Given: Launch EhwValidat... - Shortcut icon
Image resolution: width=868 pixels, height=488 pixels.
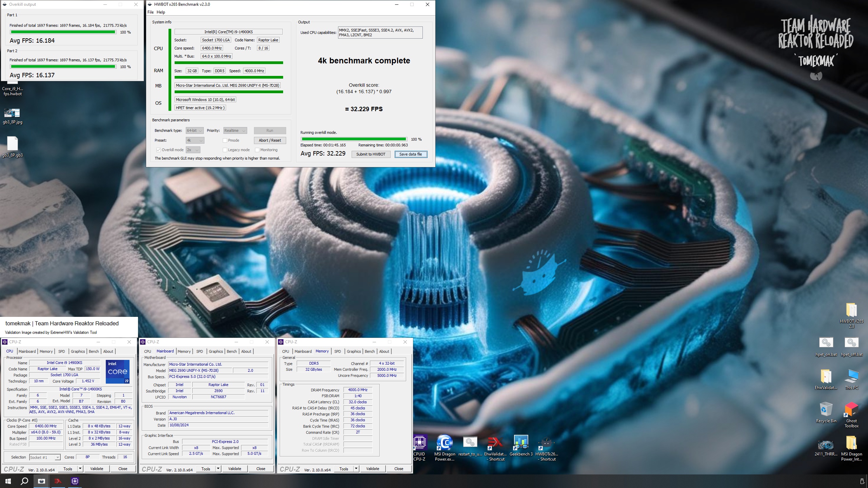Looking at the screenshot, I should click(x=495, y=448).
